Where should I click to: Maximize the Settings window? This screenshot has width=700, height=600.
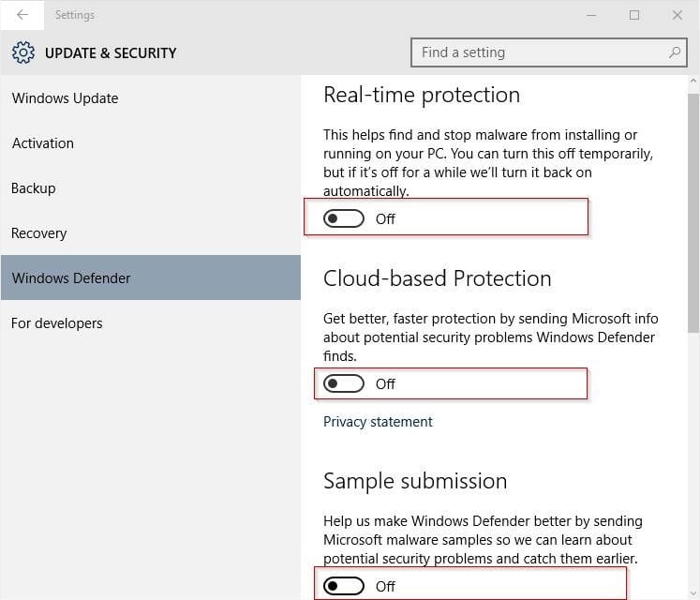633,15
